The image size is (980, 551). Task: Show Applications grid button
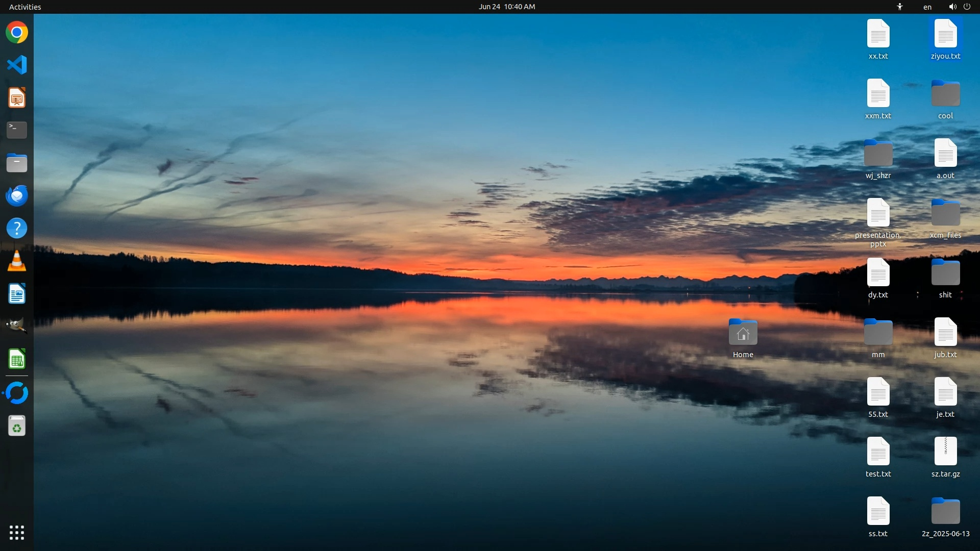(17, 533)
